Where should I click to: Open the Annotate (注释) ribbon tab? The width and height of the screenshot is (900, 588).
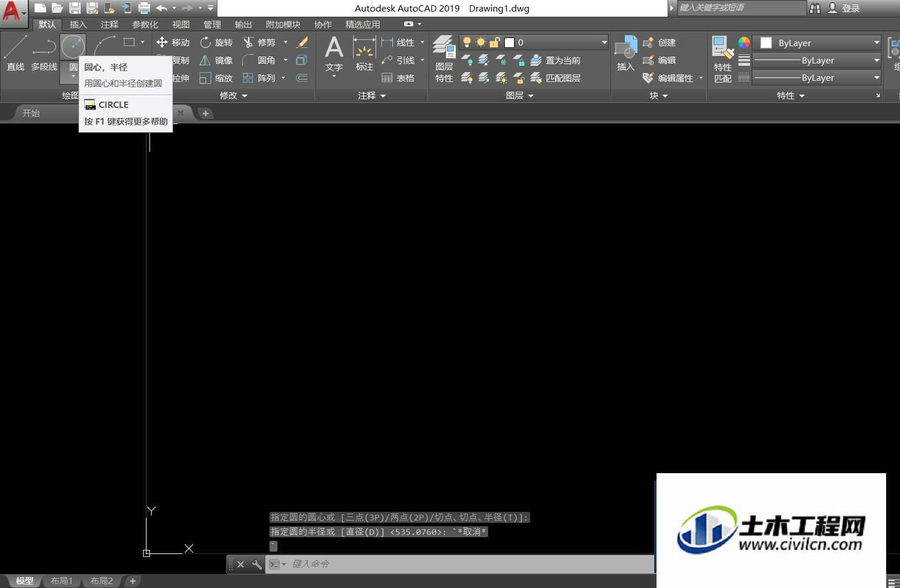coord(109,24)
